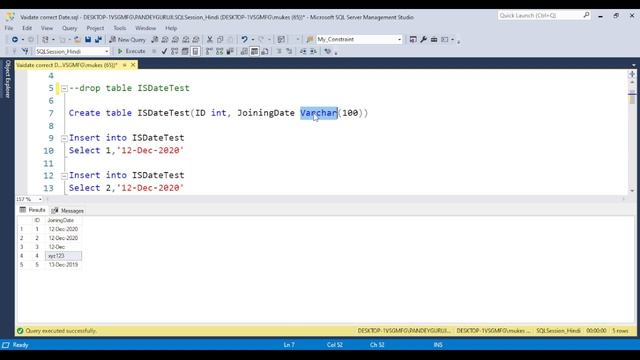640x360 pixels.
Task: Click the Decrease Indent icon
Action: 303,51
